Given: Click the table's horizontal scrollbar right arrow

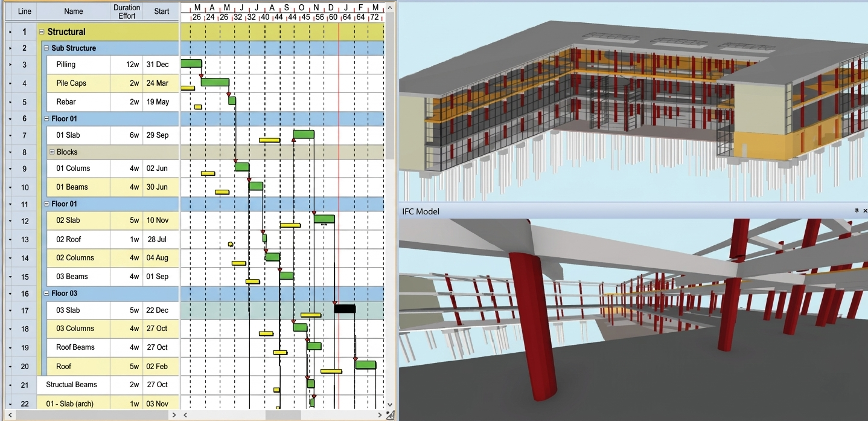Looking at the screenshot, I should click(174, 415).
